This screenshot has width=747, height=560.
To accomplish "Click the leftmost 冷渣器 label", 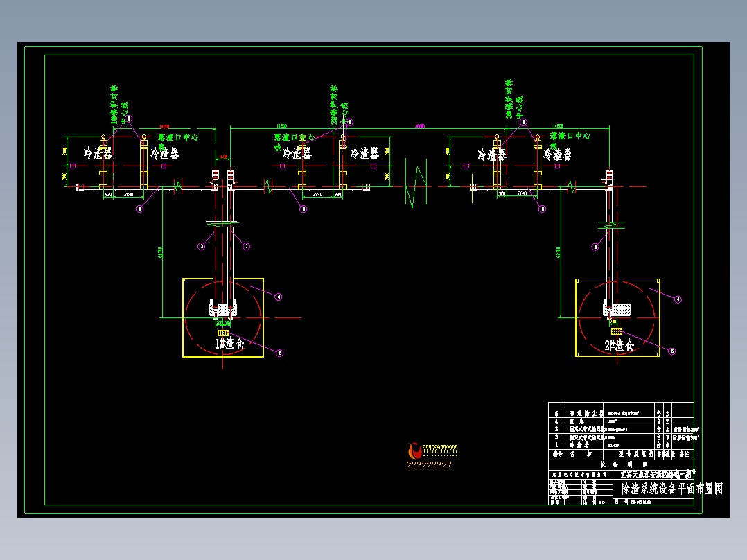I will click(98, 153).
